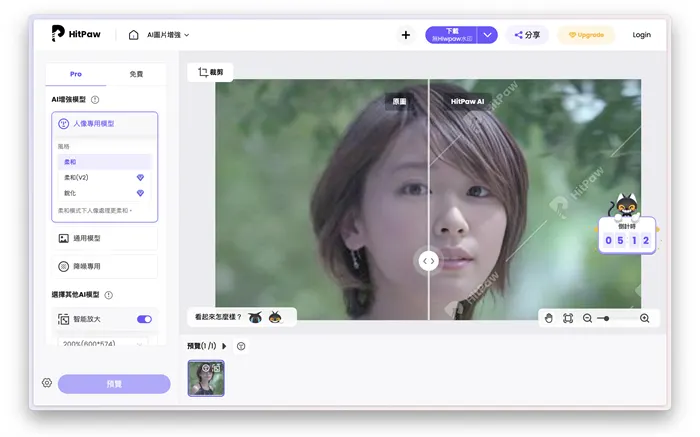Image resolution: width=700 pixels, height=437 pixels.
Task: Collapse the 預覽(1/1) expander arrow
Action: point(224,346)
